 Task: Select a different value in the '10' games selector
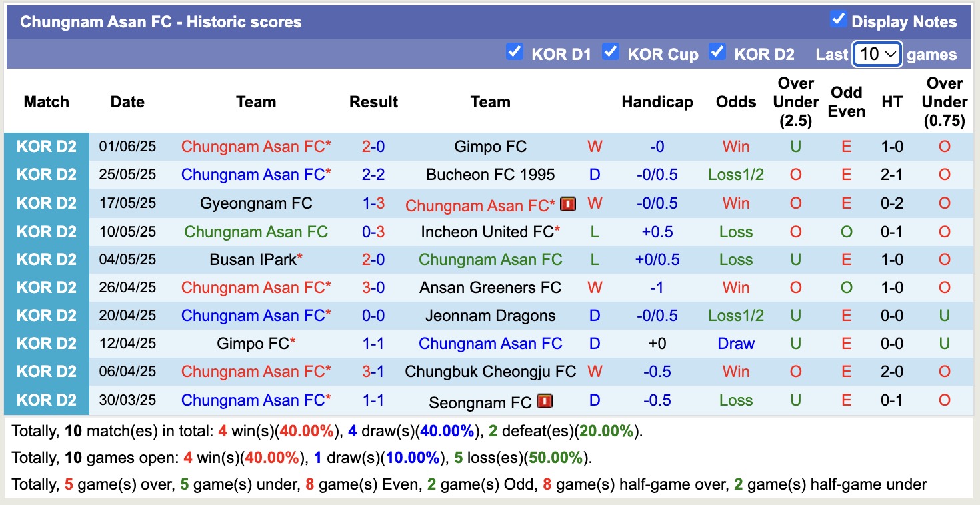(x=876, y=54)
